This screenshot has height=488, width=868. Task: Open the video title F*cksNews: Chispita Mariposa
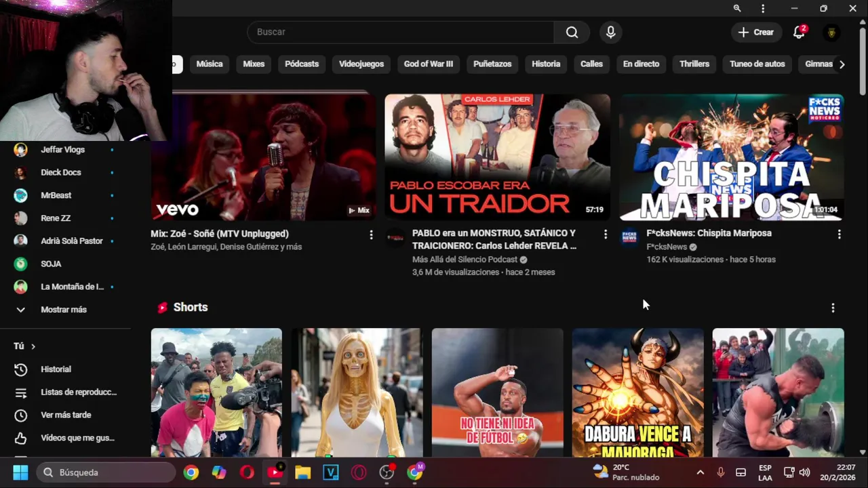709,233
